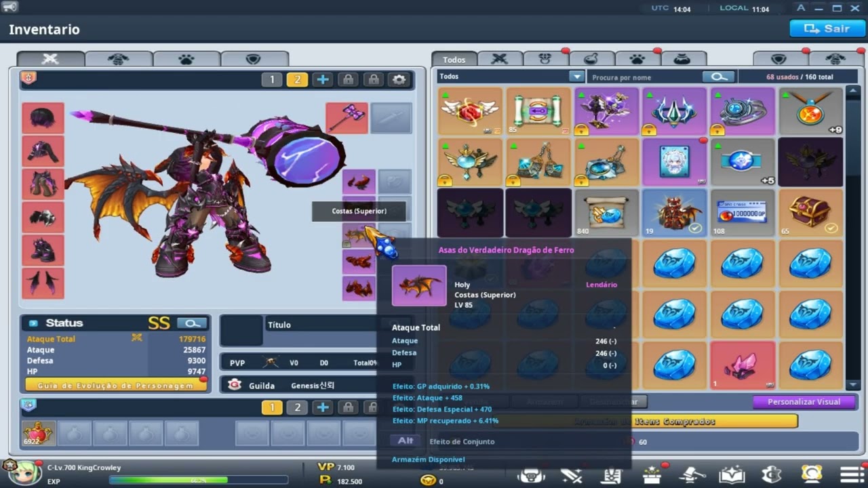Image resolution: width=868 pixels, height=488 pixels.
Task: Select the heart potion slot showing 6922
Action: click(39, 433)
